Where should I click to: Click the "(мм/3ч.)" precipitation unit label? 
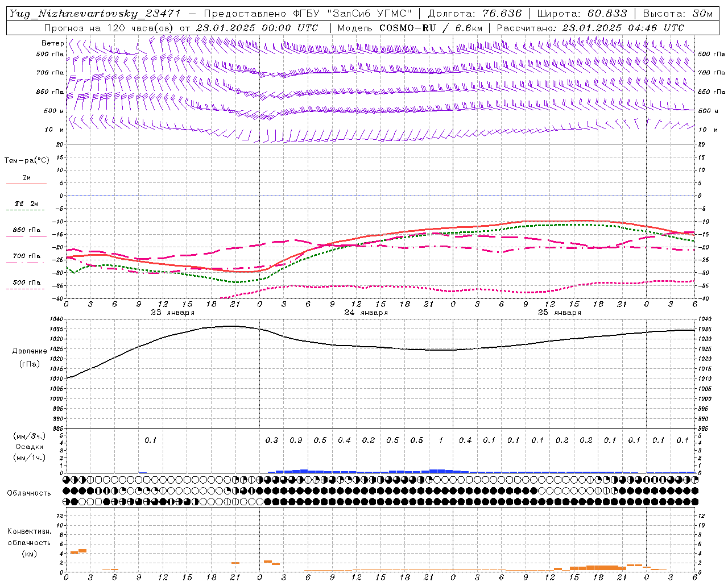click(30, 436)
